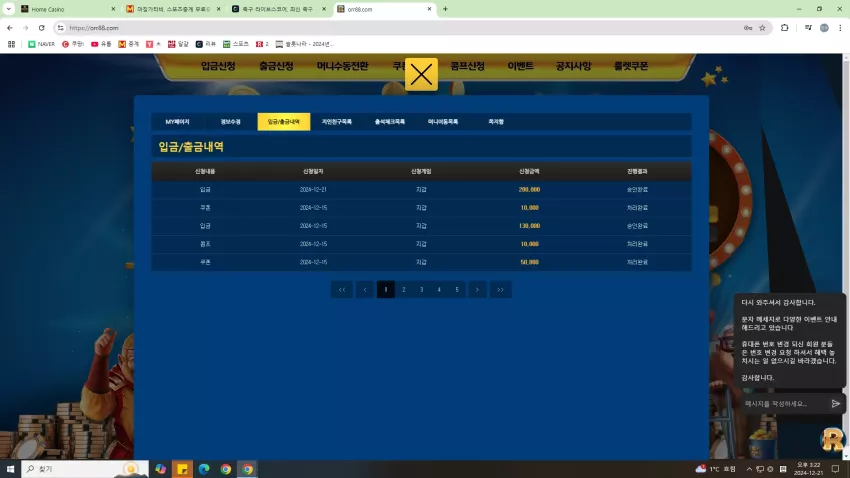Click the taskbar search box

(85, 469)
